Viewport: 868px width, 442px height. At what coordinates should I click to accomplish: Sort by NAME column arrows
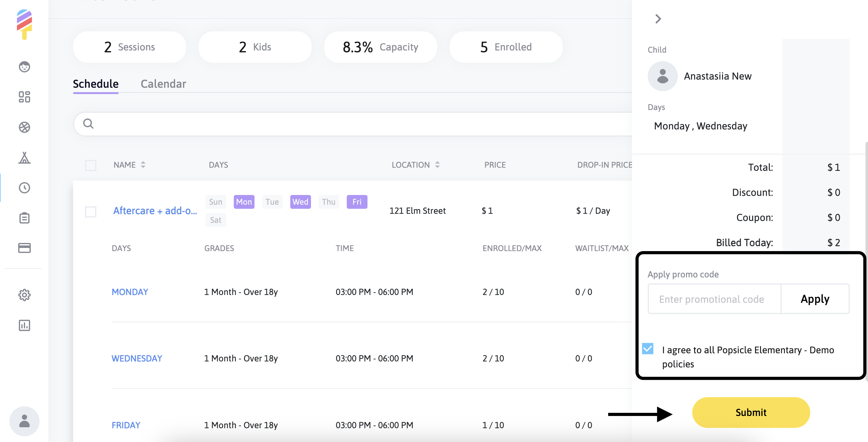point(143,165)
